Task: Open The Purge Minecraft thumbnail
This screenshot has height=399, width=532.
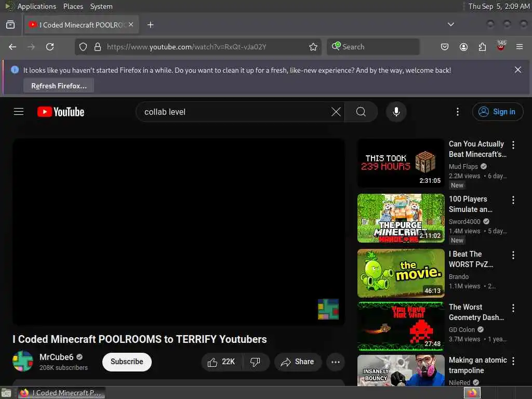Action: coord(401,218)
